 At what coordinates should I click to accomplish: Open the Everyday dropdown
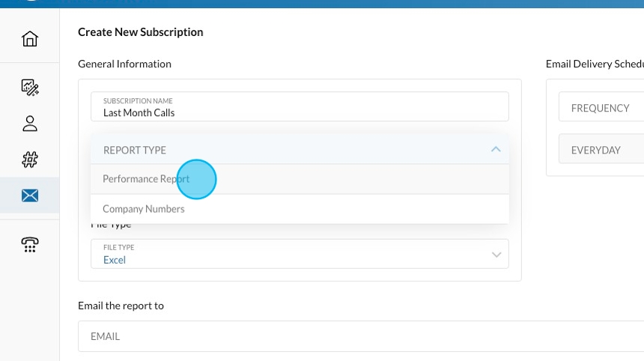pos(601,150)
